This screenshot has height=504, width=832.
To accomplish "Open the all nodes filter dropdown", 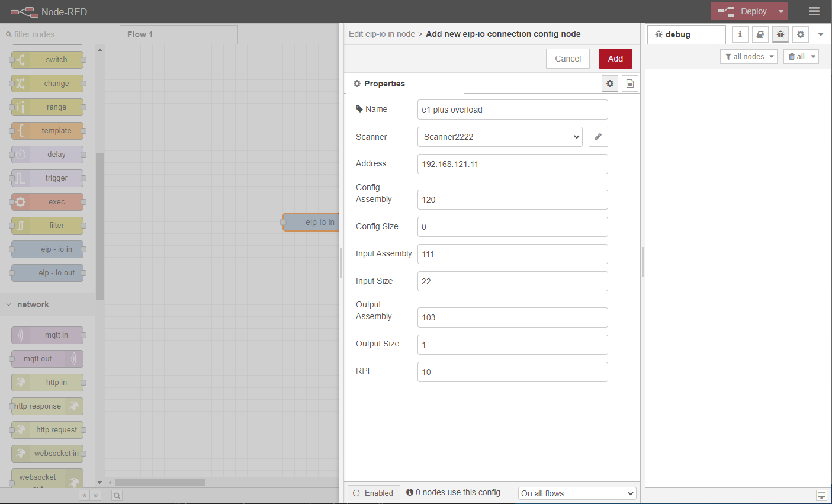I will pos(749,56).
